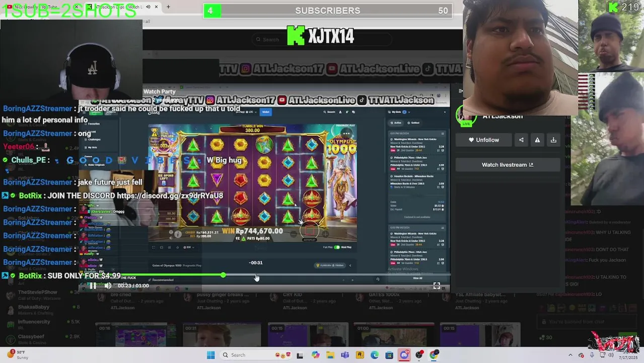Collapse the clip side panel icon
This screenshot has width=644, height=363.
tap(460, 91)
